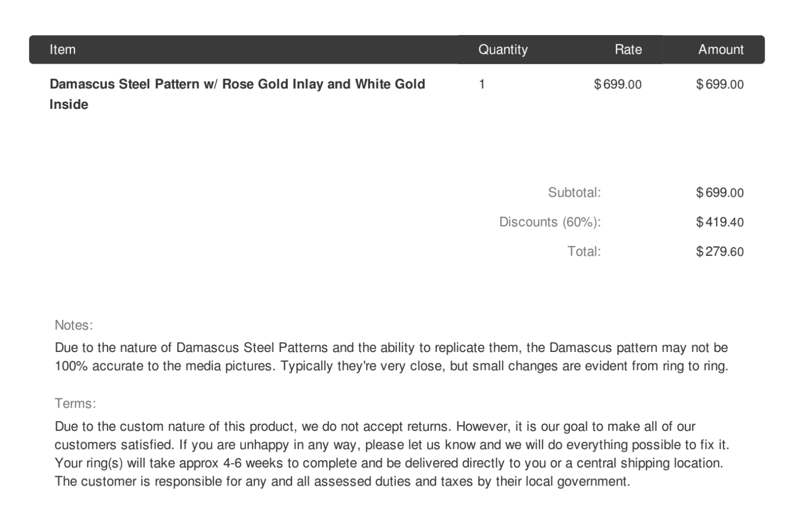Image resolution: width=795 pixels, height=532 pixels.
Task: Click the Total label
Action: tap(584, 251)
